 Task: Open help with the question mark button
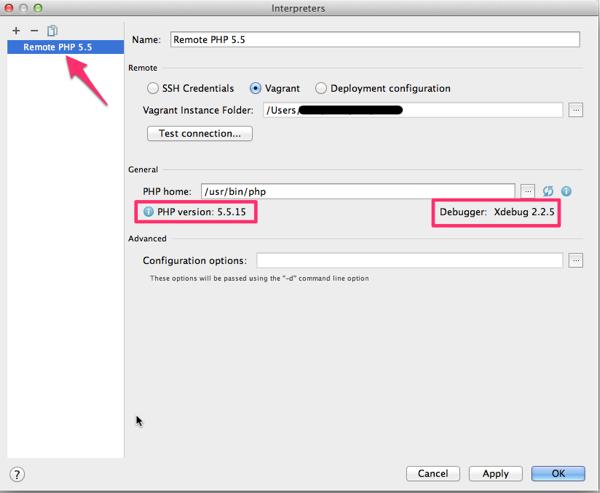[x=17, y=474]
